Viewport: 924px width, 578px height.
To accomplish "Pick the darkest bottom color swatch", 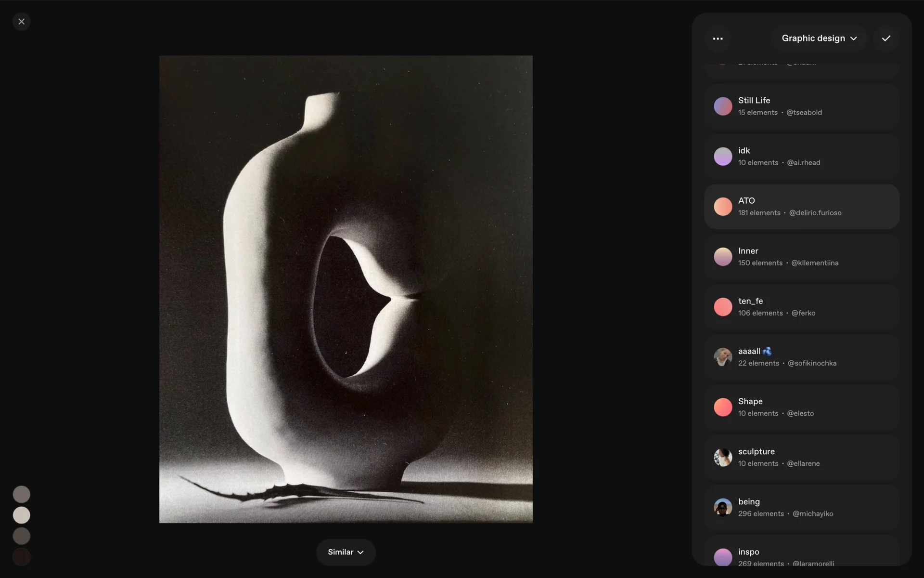I will (x=21, y=557).
